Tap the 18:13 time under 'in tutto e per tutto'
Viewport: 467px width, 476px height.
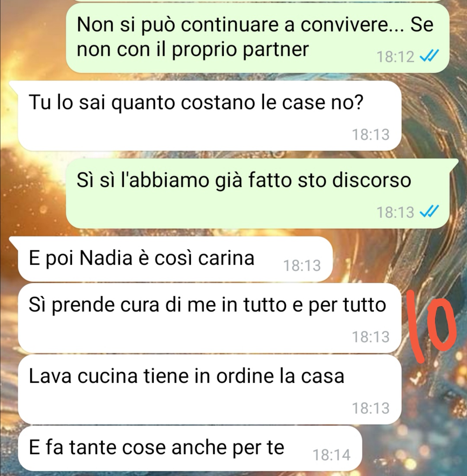tap(371, 337)
